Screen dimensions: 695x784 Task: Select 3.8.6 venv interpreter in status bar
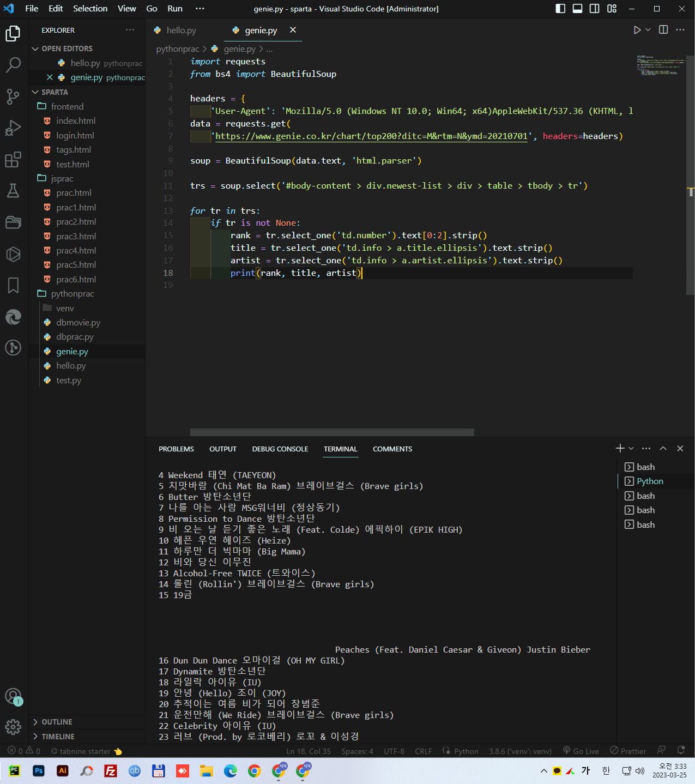pos(520,751)
